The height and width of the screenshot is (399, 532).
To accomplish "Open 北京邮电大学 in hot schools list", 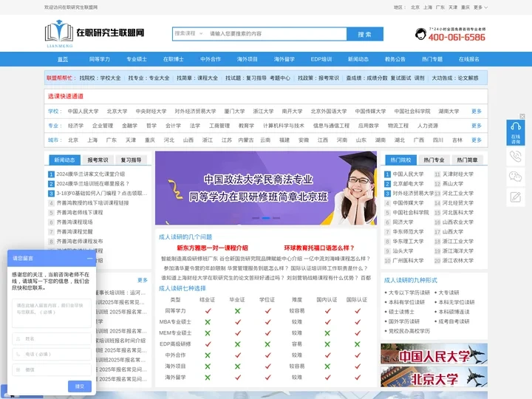I will 408,183.
